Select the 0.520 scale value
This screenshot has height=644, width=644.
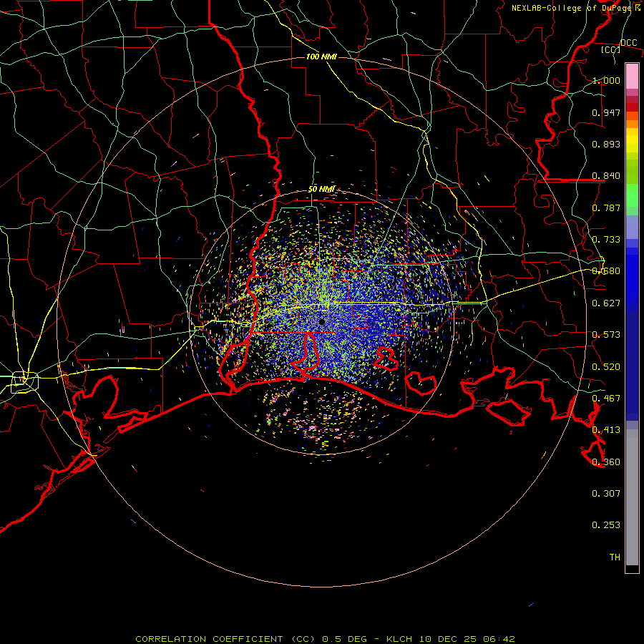pos(606,367)
